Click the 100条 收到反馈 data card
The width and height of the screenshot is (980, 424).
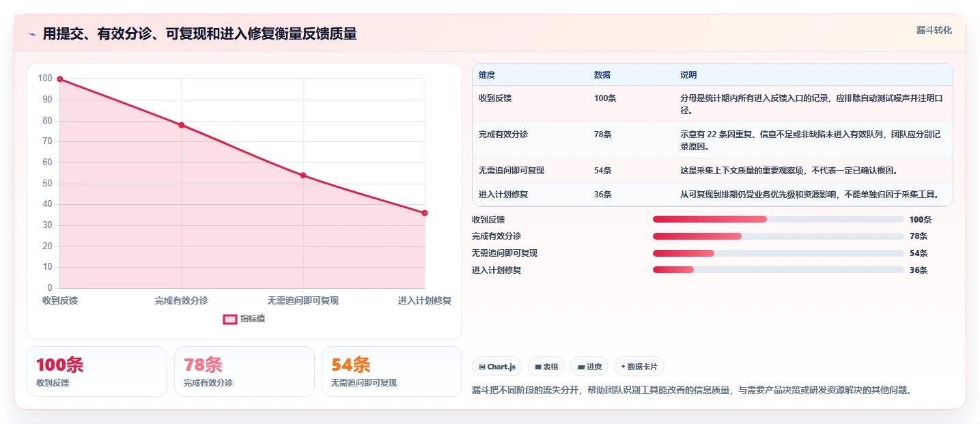tap(97, 371)
